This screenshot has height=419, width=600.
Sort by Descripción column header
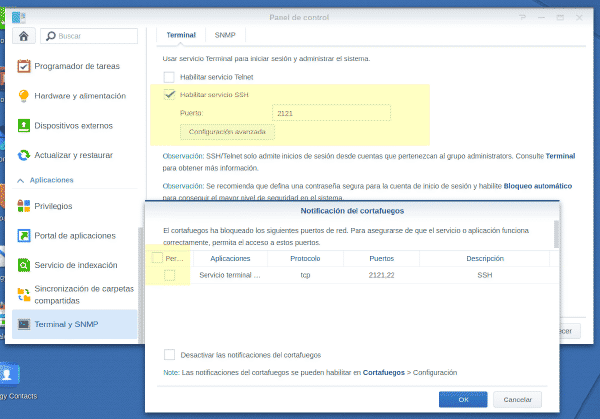(485, 258)
